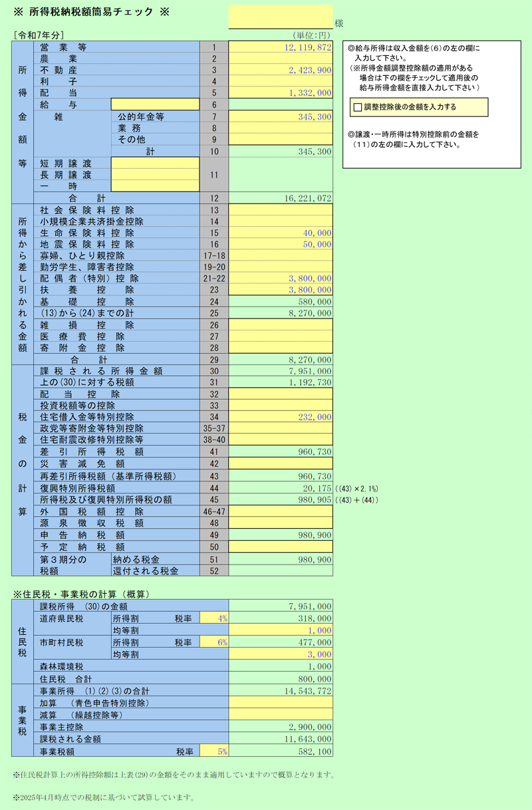532x810 pixels.
Task: Click the 勤労学生、障害者控除 input cell
Action: pyautogui.click(x=281, y=267)
